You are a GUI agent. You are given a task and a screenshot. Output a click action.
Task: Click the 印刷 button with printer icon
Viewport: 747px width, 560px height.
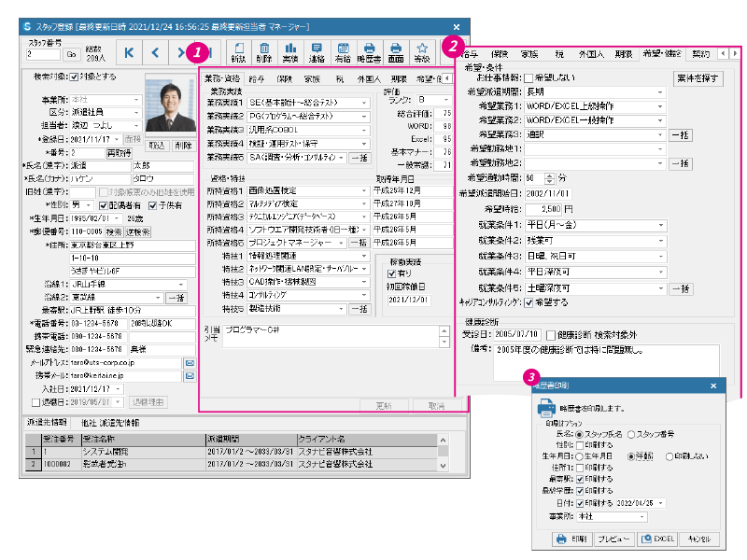pyautogui.click(x=571, y=539)
